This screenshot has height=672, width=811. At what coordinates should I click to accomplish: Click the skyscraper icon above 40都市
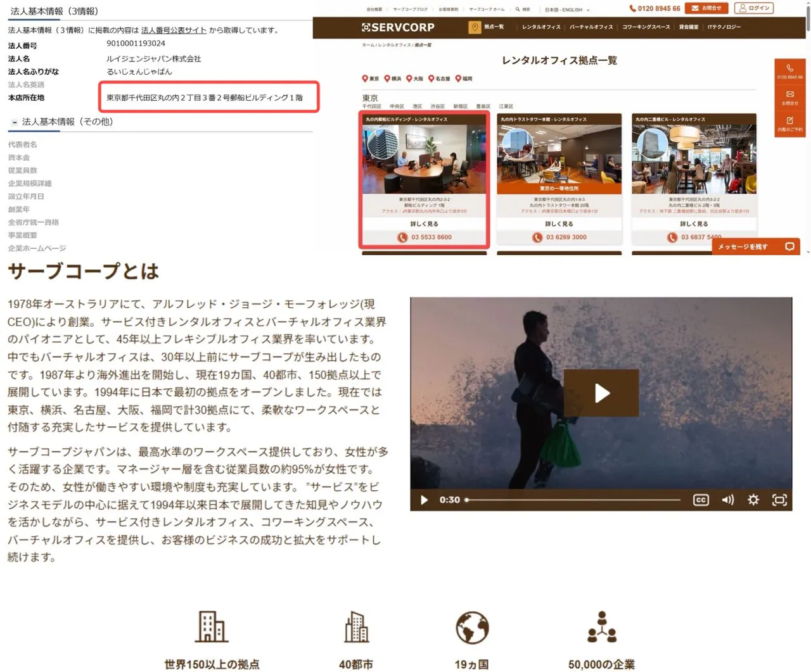pyautogui.click(x=356, y=627)
